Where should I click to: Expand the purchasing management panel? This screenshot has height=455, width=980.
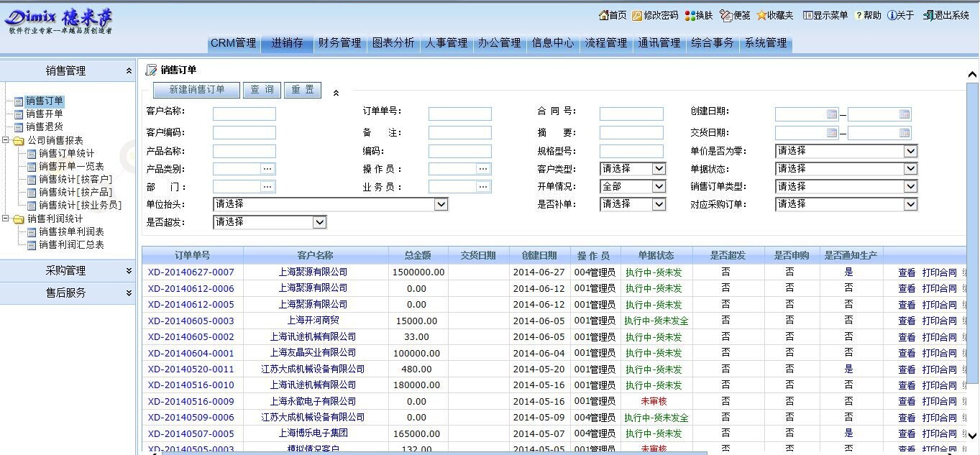click(129, 271)
